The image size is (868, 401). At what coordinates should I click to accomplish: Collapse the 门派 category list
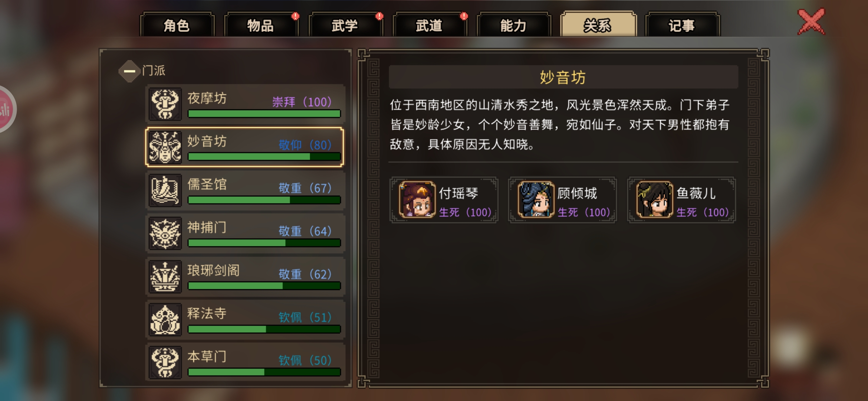pyautogui.click(x=129, y=71)
